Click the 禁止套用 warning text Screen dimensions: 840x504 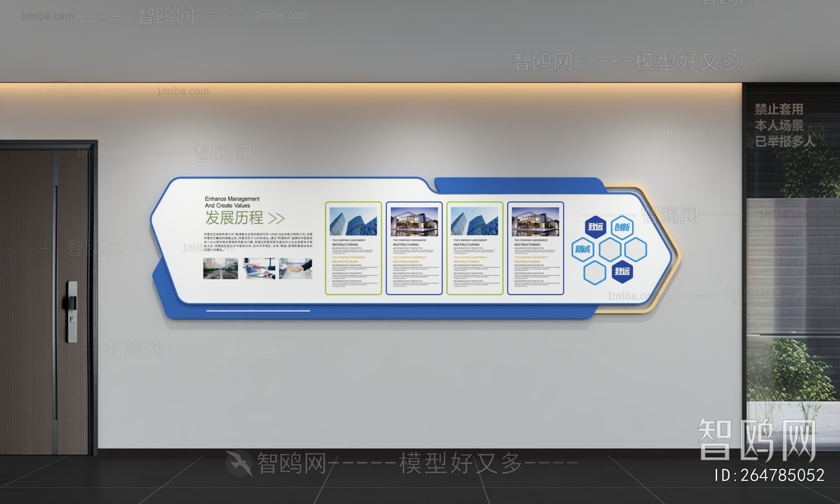click(x=779, y=109)
